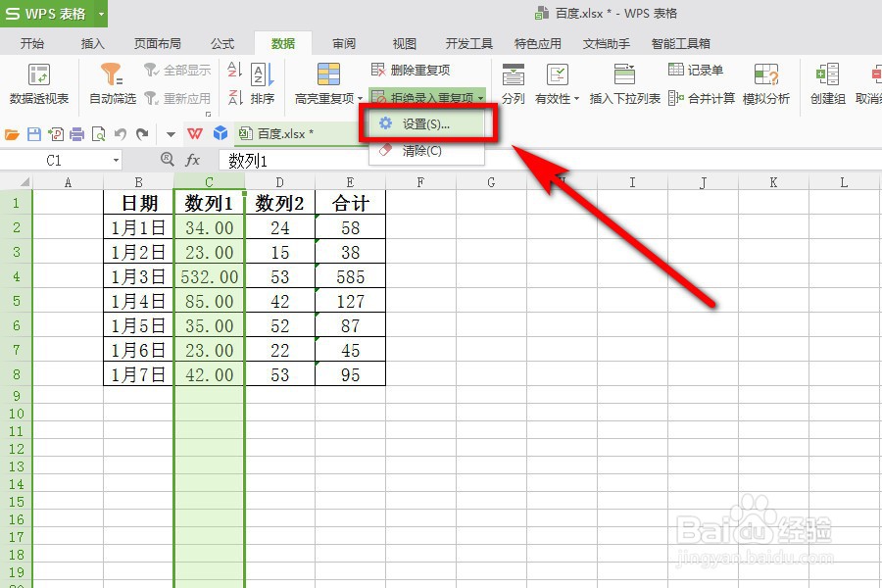Open the 审阅 ribbon tab

343,43
